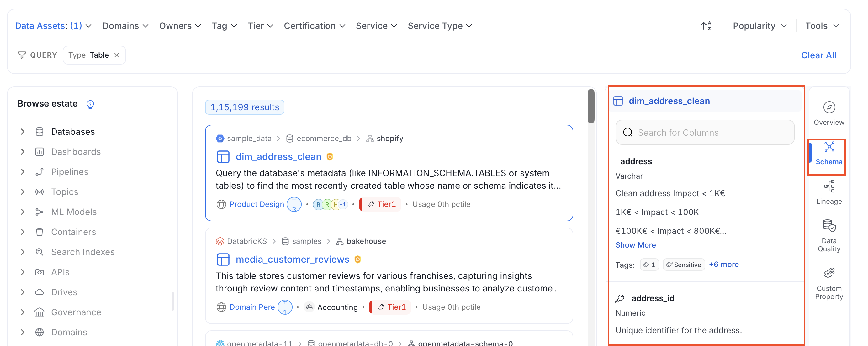Switch to the Overview tab

pyautogui.click(x=828, y=113)
